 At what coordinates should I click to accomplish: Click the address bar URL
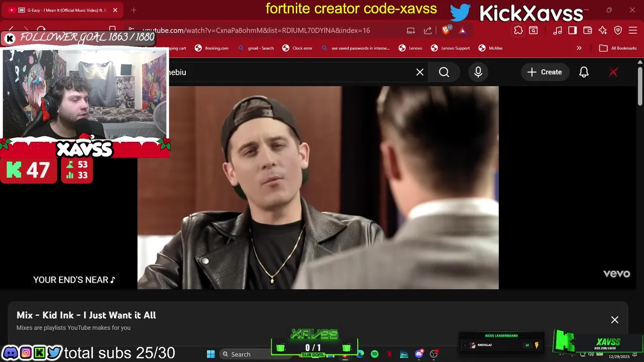256,30
